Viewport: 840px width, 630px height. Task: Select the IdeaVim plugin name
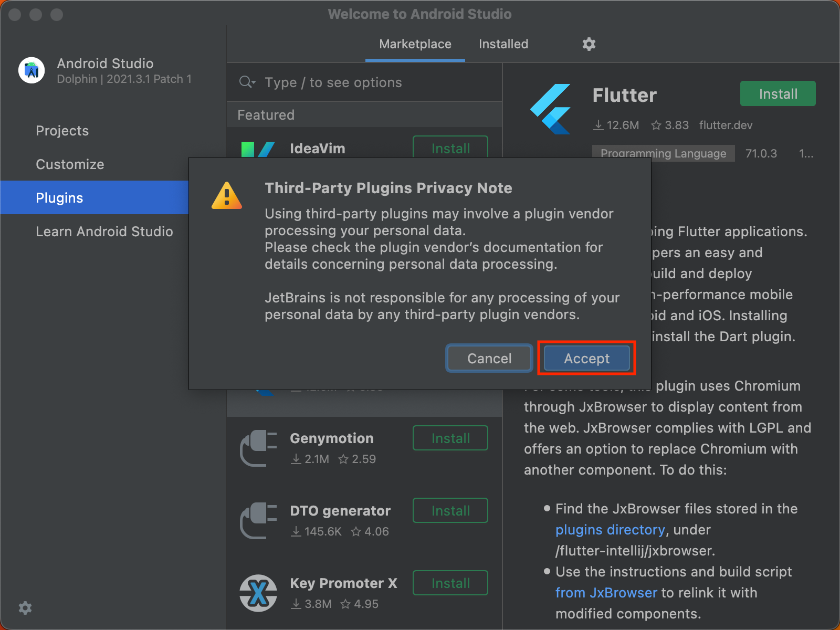coord(318,149)
